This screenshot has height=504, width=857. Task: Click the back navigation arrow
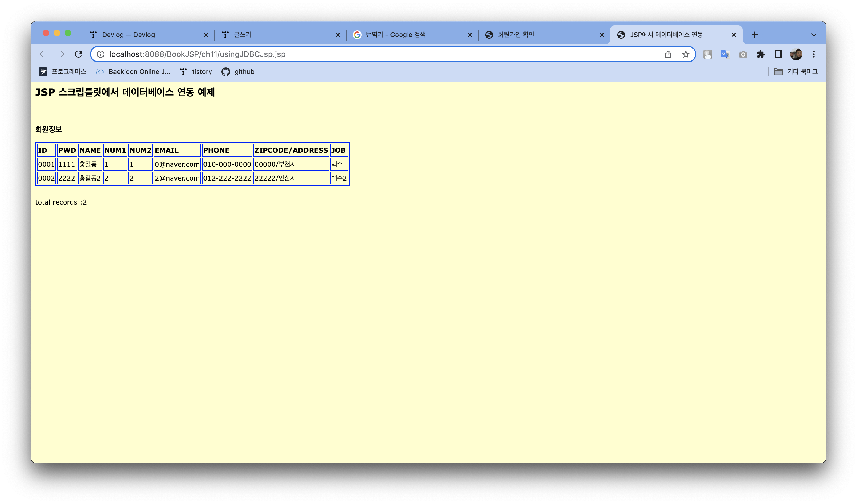click(43, 54)
